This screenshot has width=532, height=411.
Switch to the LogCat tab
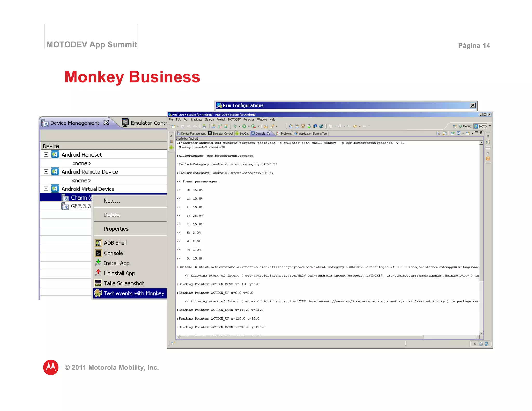242,134
